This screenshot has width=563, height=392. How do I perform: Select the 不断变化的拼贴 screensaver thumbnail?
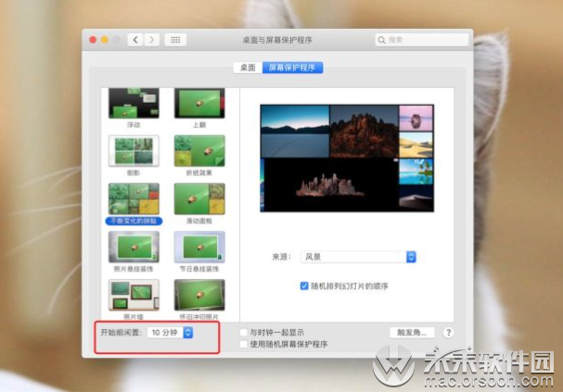pos(134,198)
